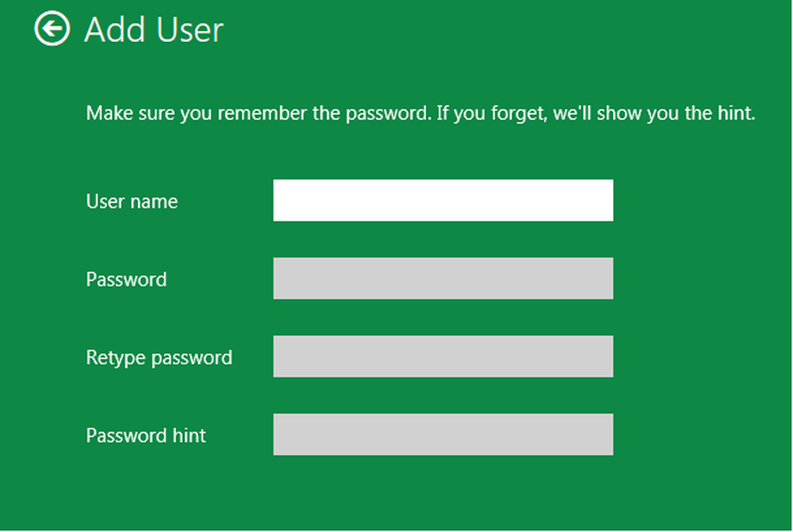Viewport: 793px width, 532px height.
Task: Click the back arrow icon
Action: [52, 30]
